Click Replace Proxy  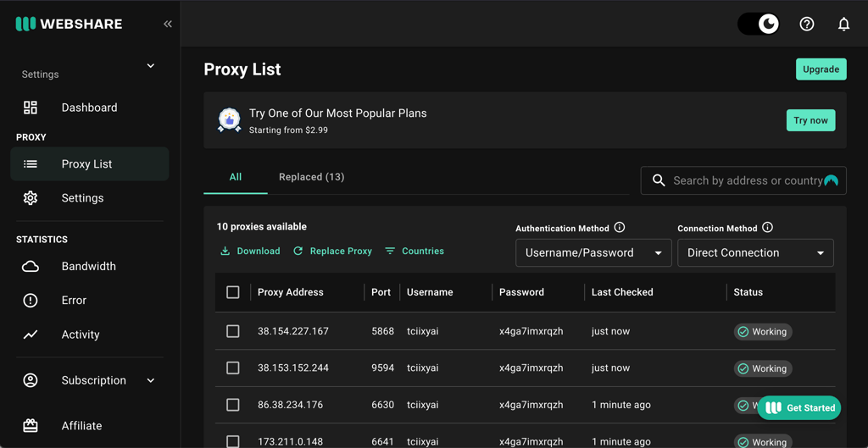pyautogui.click(x=332, y=252)
